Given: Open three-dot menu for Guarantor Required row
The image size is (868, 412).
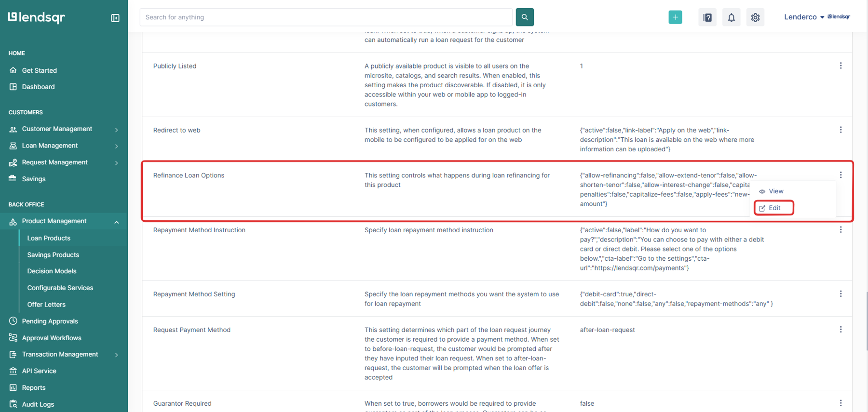Looking at the screenshot, I should click(x=841, y=403).
